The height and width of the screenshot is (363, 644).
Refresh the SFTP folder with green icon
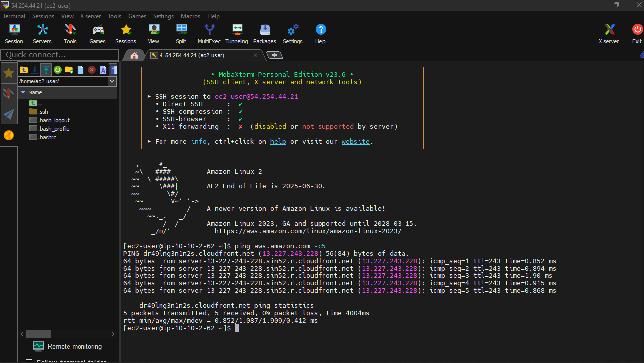click(x=58, y=70)
